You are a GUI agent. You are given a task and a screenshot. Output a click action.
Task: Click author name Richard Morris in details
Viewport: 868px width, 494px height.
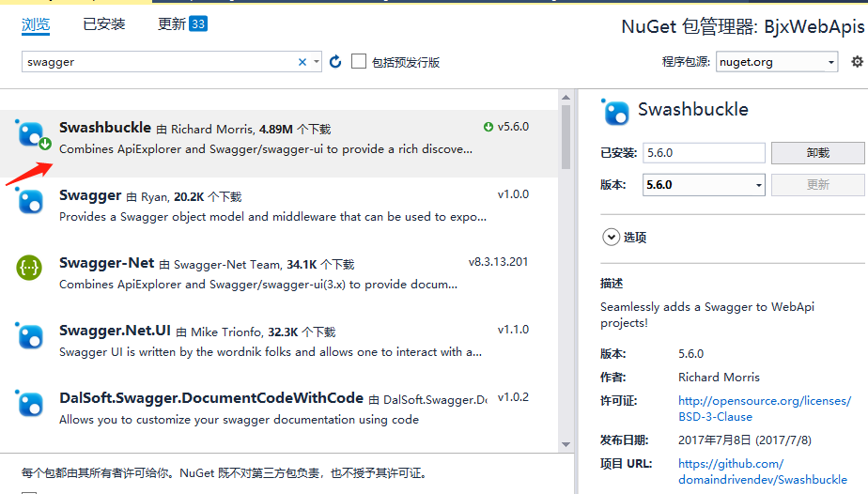pyautogui.click(x=719, y=378)
